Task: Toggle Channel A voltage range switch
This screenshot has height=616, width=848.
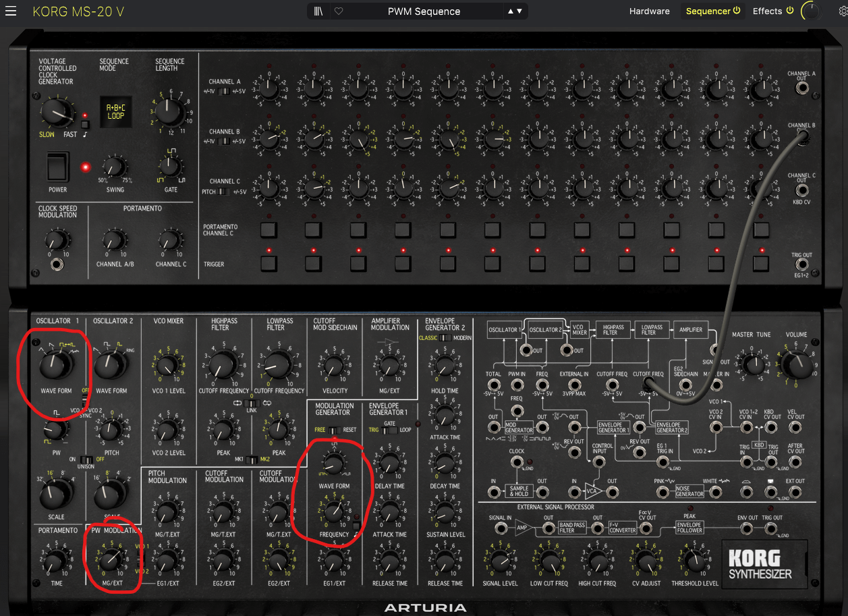Action: pyautogui.click(x=225, y=91)
